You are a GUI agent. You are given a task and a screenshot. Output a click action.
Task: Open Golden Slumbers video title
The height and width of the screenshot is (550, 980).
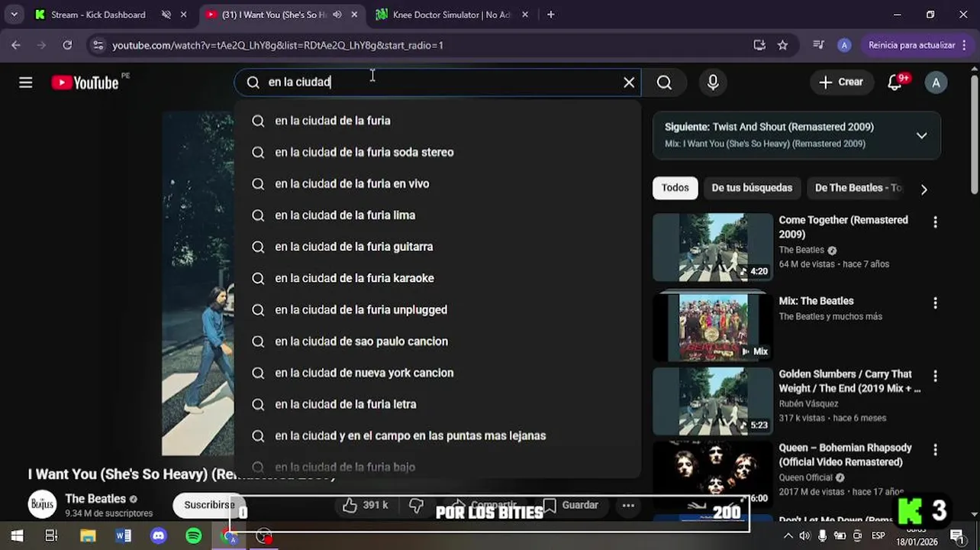(x=849, y=381)
